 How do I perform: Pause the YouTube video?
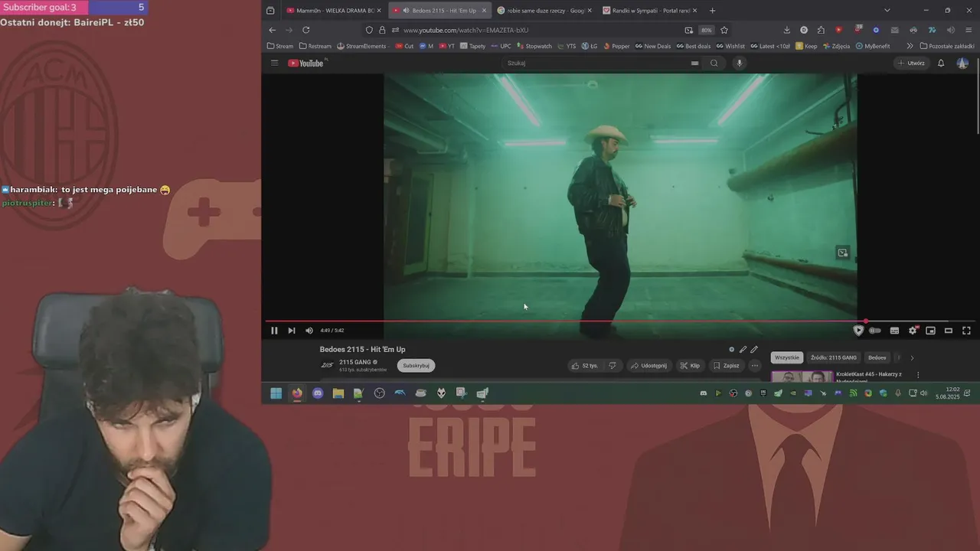point(274,331)
